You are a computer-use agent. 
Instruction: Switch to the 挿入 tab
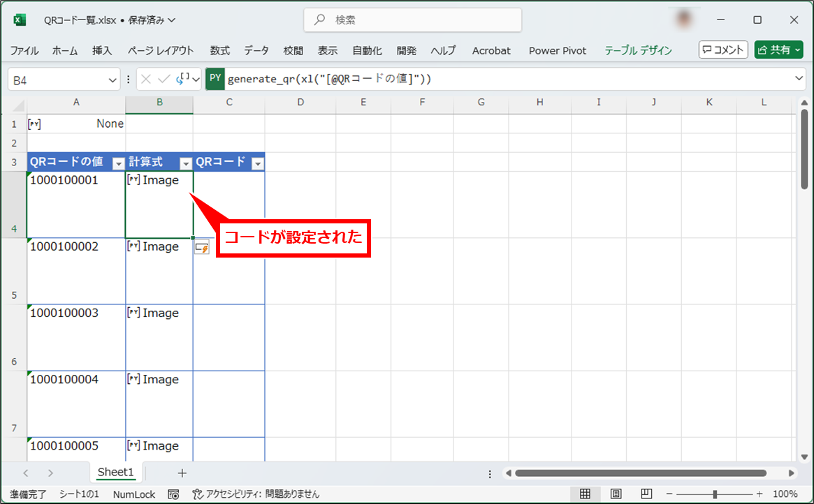(102, 51)
